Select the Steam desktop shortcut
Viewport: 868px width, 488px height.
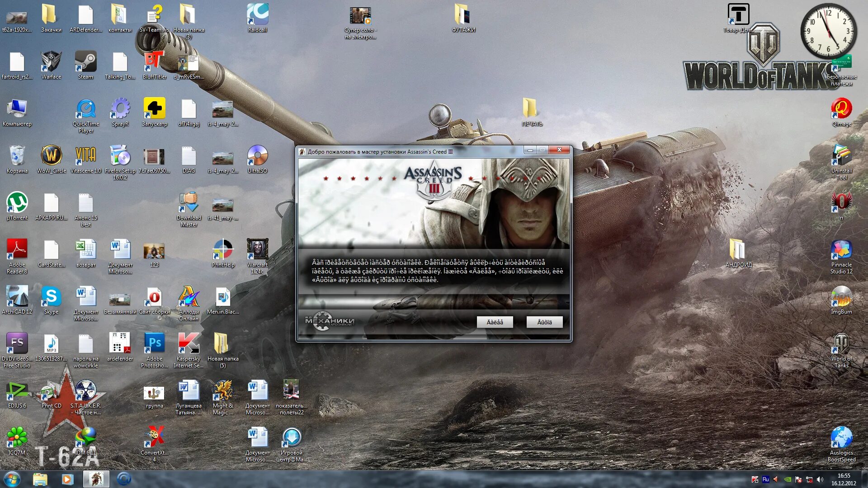pyautogui.click(x=85, y=65)
